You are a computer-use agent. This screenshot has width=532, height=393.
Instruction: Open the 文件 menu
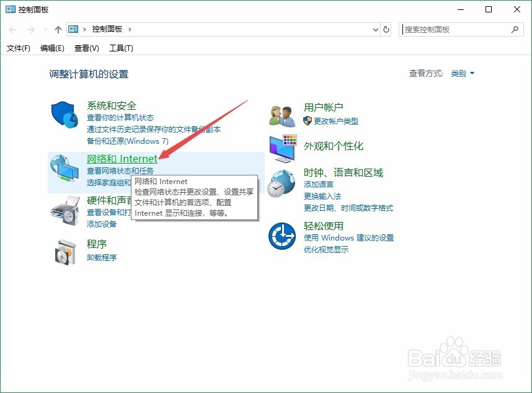coord(18,48)
